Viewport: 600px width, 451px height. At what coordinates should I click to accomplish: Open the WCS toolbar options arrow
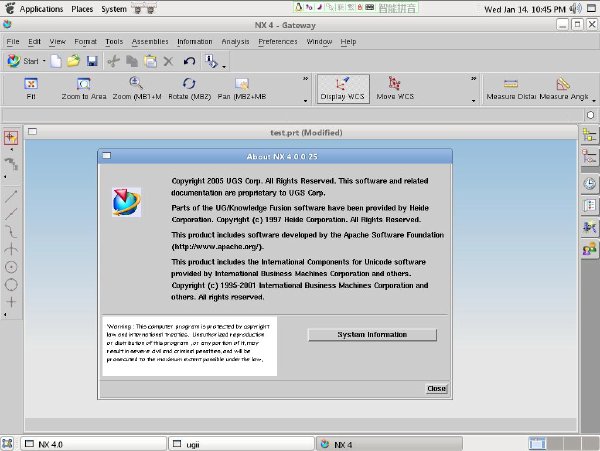(473, 101)
